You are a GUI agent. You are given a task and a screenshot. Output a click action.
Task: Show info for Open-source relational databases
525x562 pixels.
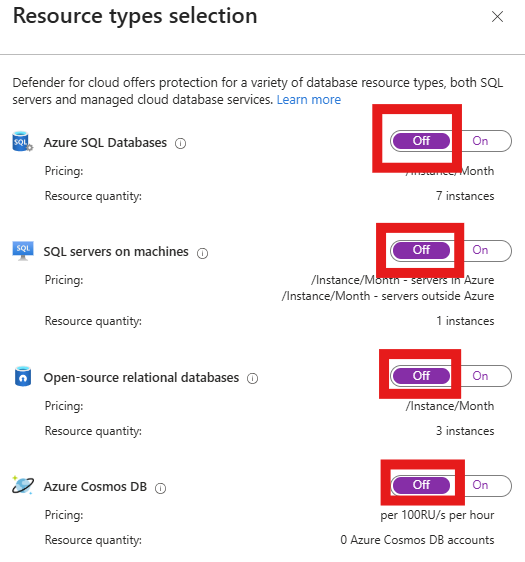(x=253, y=378)
